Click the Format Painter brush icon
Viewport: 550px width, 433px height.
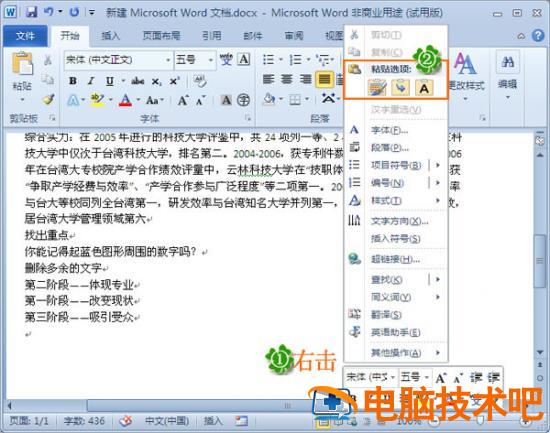[48, 100]
